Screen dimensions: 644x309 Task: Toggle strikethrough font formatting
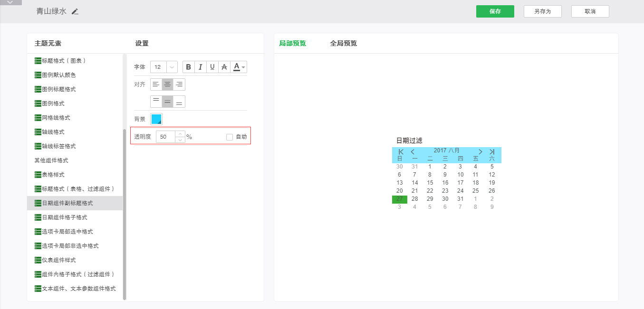pos(224,67)
